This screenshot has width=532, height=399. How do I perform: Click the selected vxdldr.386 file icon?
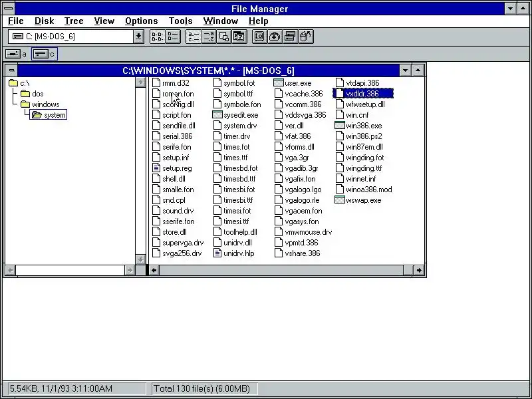click(340, 93)
